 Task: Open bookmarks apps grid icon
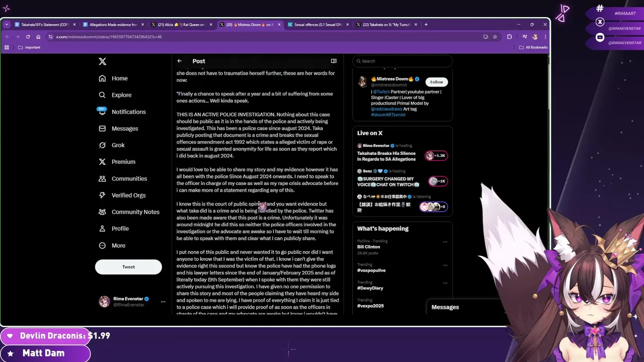click(x=7, y=47)
